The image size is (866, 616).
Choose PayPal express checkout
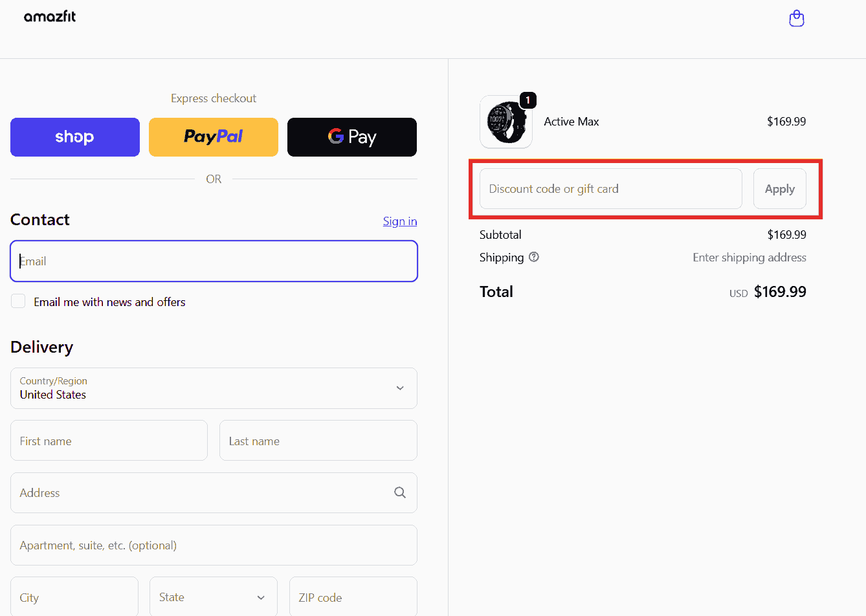pyautogui.click(x=214, y=137)
